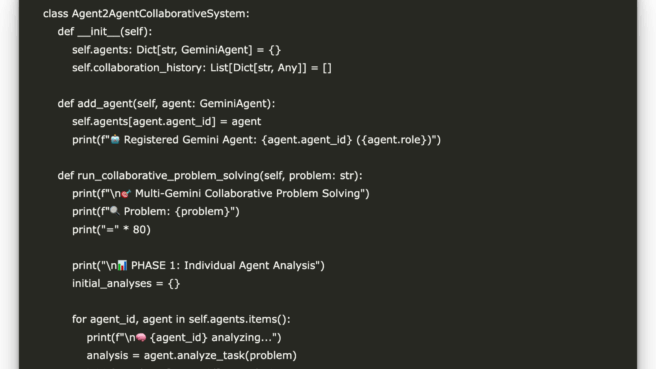The width and height of the screenshot is (656, 369).
Task: Click on self.collaboration_history text
Action: (137, 68)
